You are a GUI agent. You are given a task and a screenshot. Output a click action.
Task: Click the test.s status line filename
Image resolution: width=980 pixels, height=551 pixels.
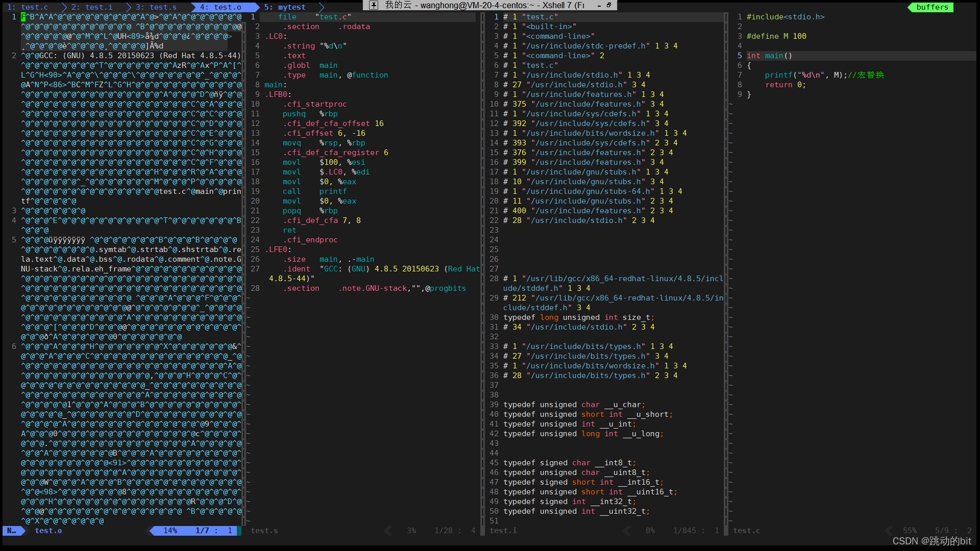pyautogui.click(x=264, y=531)
